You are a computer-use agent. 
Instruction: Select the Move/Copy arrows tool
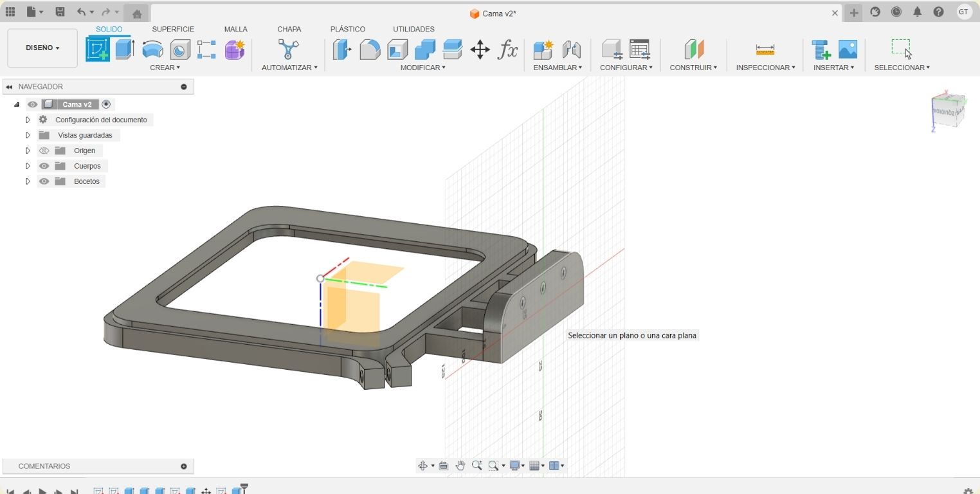click(x=480, y=50)
